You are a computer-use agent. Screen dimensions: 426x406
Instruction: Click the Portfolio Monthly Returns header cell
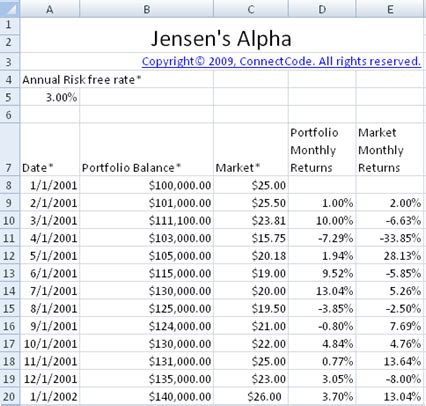pos(322,149)
